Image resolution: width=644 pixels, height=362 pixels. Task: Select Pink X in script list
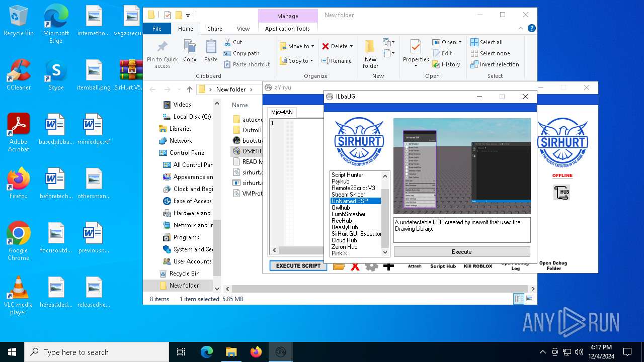pyautogui.click(x=340, y=253)
